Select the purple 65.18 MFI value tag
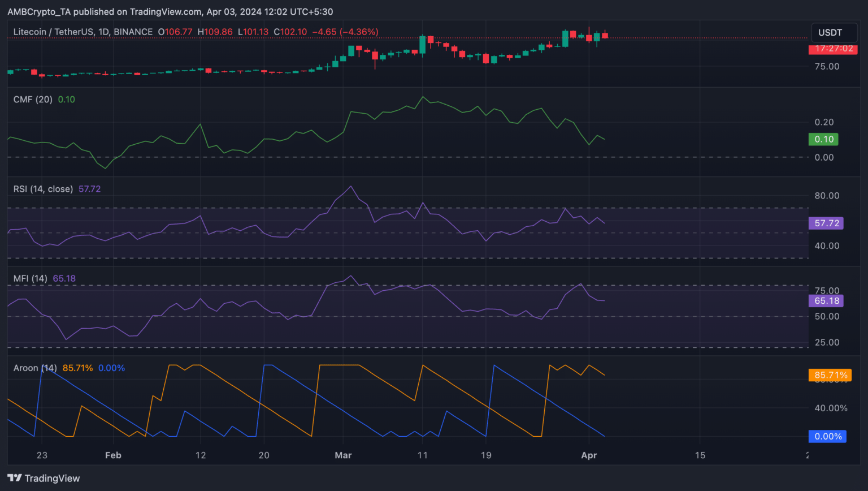The width and height of the screenshot is (868, 491). pos(826,301)
